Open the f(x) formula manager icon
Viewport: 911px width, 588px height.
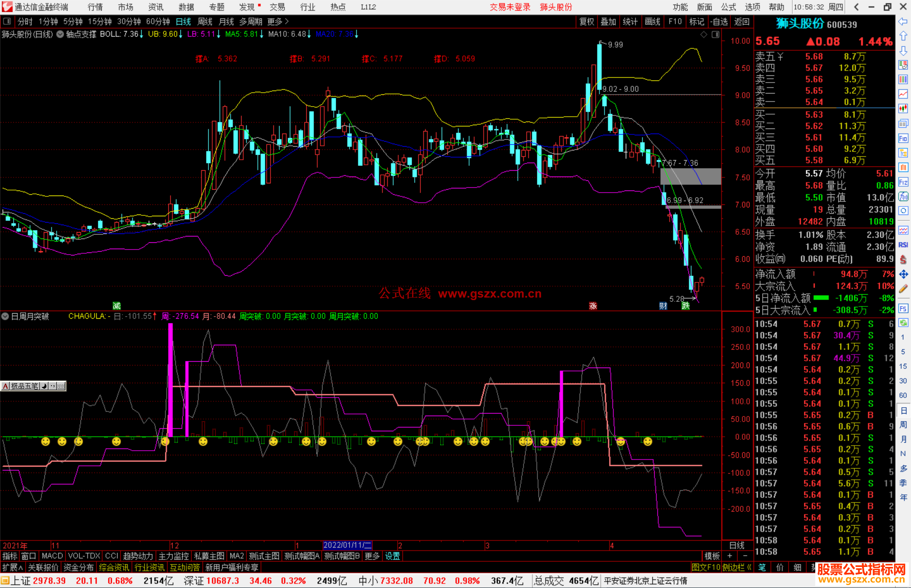(903, 196)
